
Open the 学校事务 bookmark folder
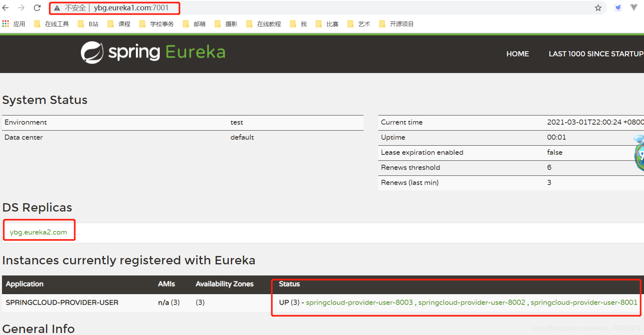[157, 24]
